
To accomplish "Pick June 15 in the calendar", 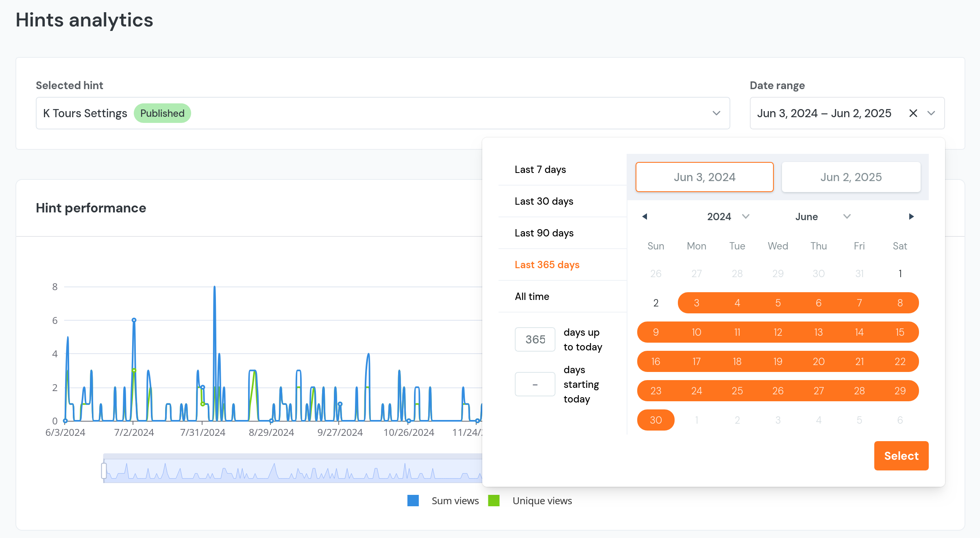I will tap(899, 332).
